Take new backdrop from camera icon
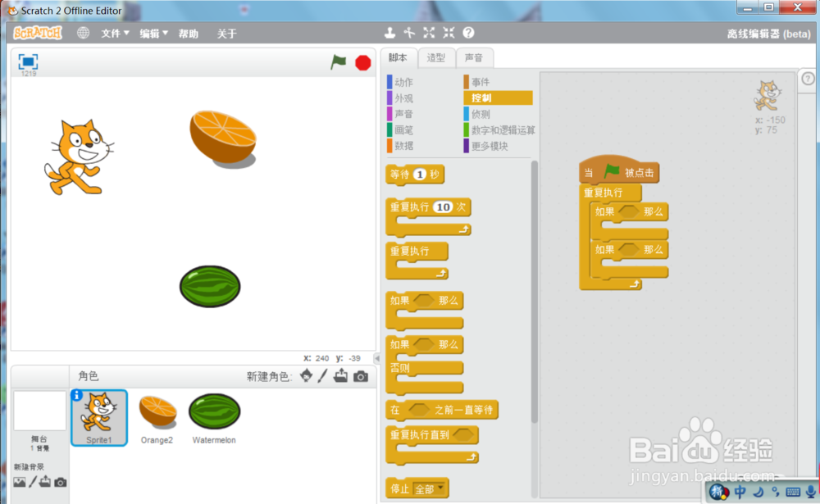This screenshot has height=504, width=820. click(60, 482)
